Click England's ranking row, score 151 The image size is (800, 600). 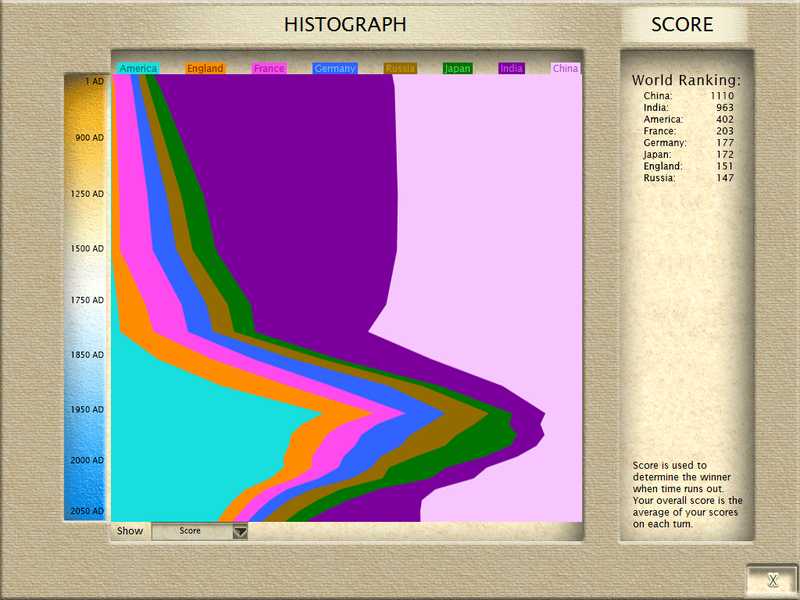688,166
